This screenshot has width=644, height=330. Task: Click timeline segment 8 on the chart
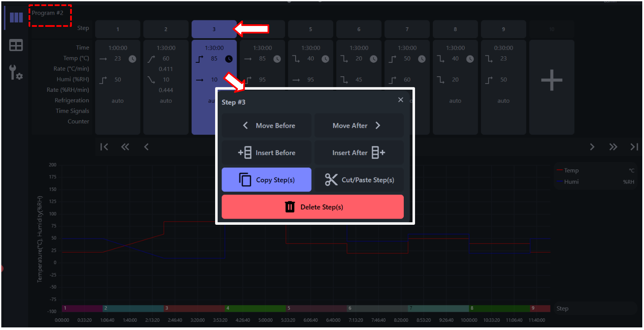(x=499, y=308)
